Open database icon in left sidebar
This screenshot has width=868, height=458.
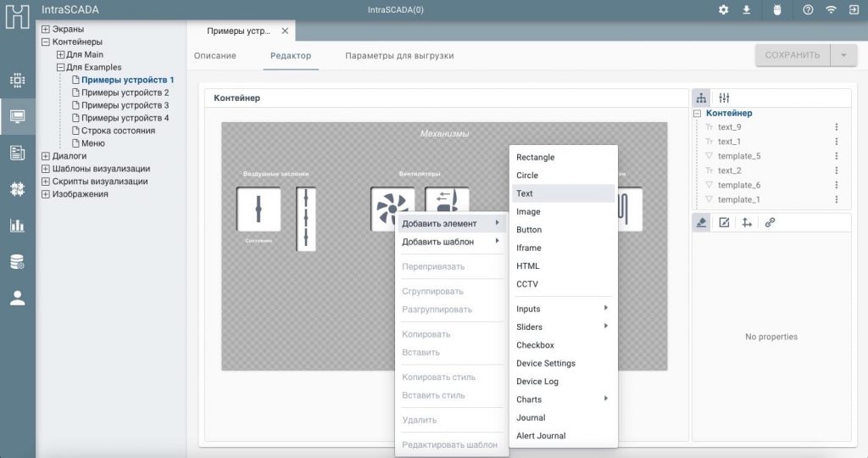click(x=17, y=262)
